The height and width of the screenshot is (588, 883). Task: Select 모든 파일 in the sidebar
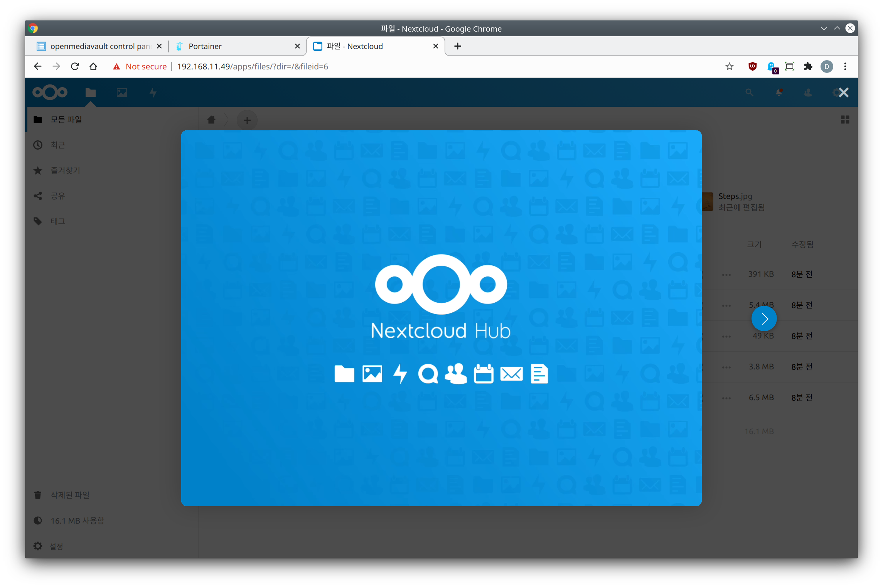66,120
